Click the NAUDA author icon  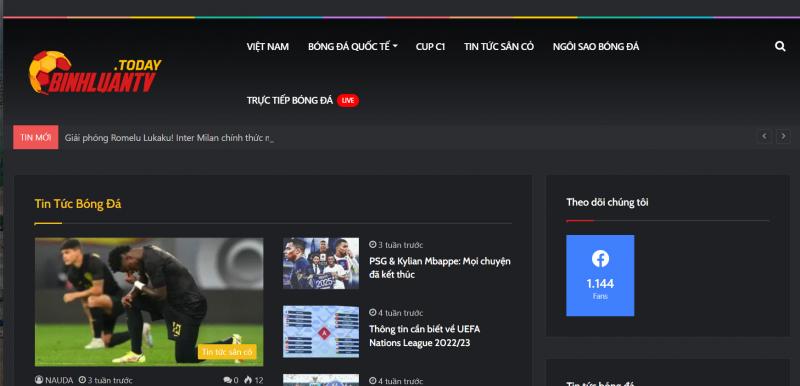click(x=39, y=380)
